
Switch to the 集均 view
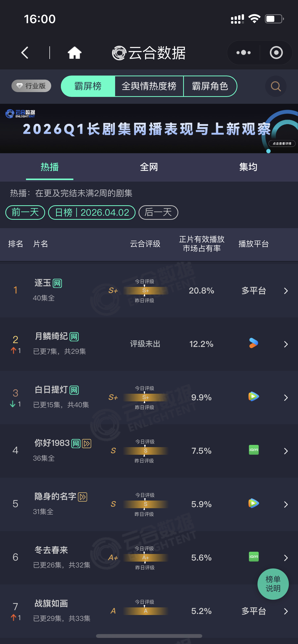(249, 167)
